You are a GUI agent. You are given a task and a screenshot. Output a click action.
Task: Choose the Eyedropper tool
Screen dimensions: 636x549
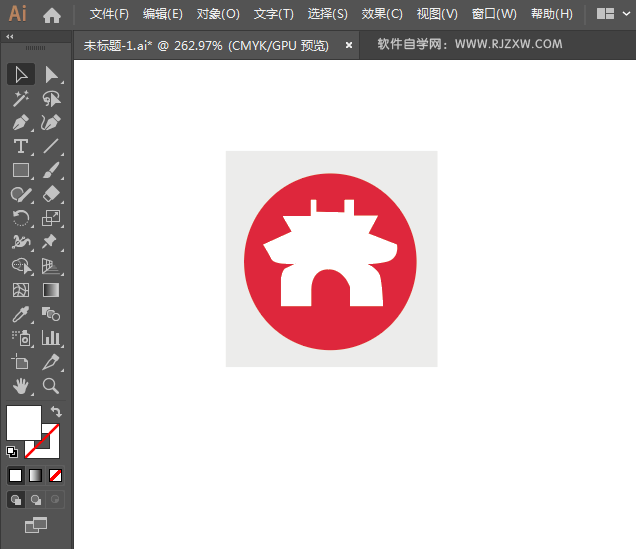[21, 314]
